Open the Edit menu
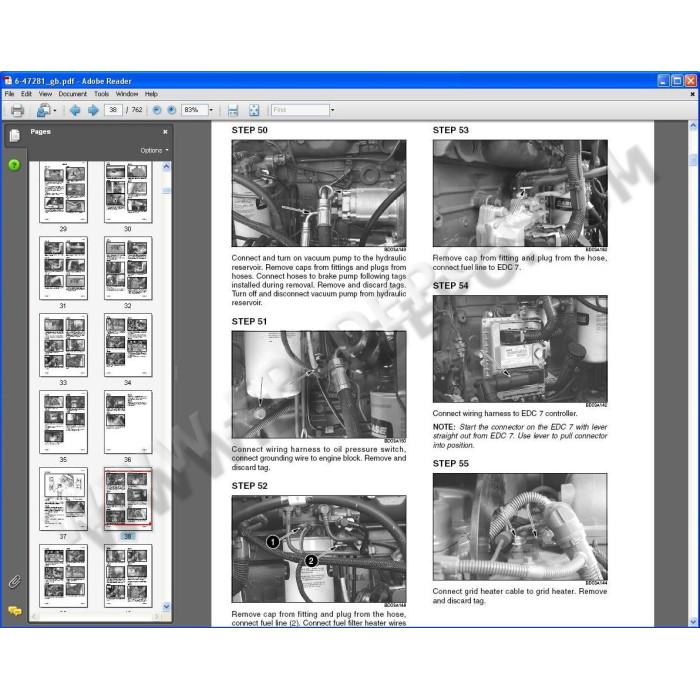The image size is (700, 700). click(26, 94)
